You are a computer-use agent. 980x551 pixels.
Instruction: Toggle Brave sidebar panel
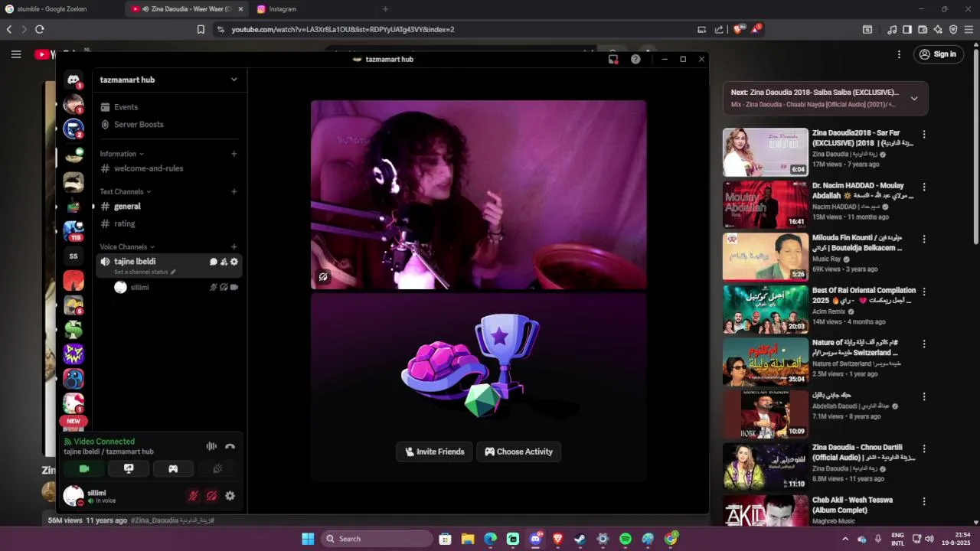907,29
